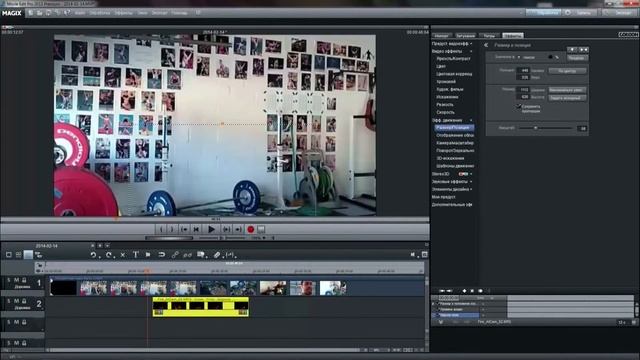640x360 pixels.
Task: Click the red Record button
Action: click(251, 229)
